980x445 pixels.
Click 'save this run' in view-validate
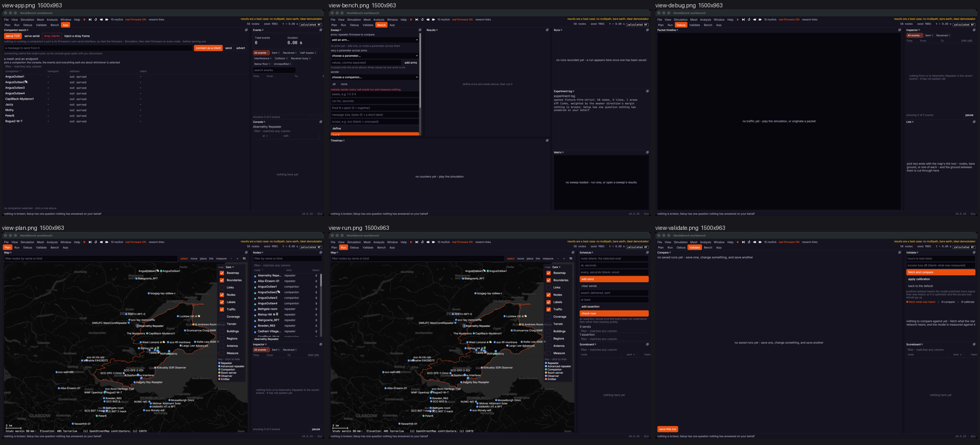[x=668, y=429]
